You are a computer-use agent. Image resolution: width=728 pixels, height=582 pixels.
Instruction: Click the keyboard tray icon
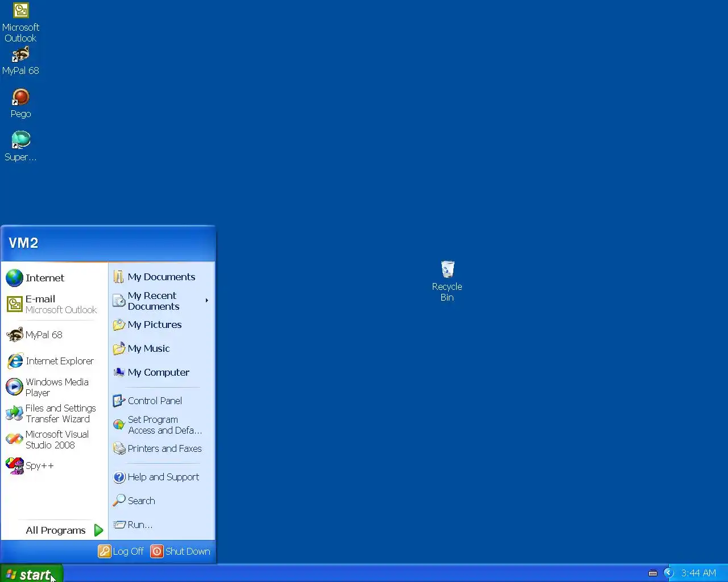coord(653,573)
